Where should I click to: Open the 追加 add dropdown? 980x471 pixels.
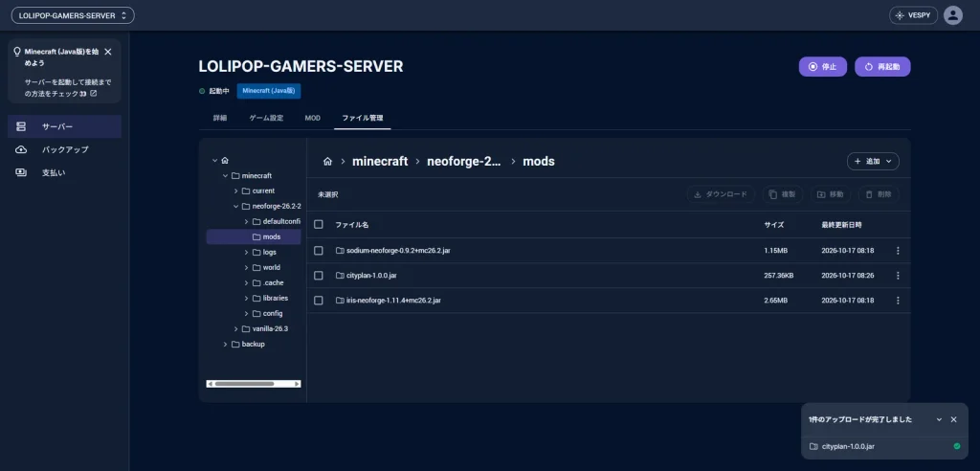(873, 162)
